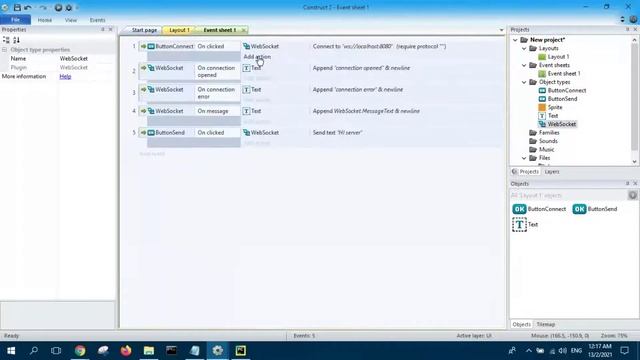
Task: Click Add action under event 1
Action: 257,57
